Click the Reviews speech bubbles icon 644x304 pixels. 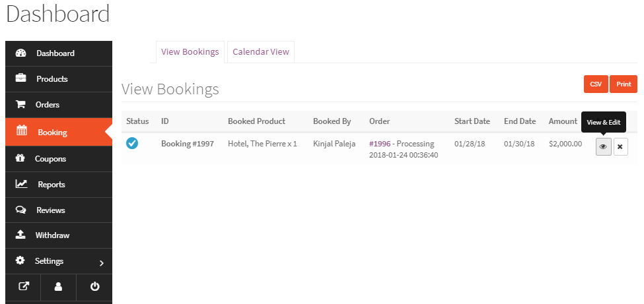tap(20, 210)
